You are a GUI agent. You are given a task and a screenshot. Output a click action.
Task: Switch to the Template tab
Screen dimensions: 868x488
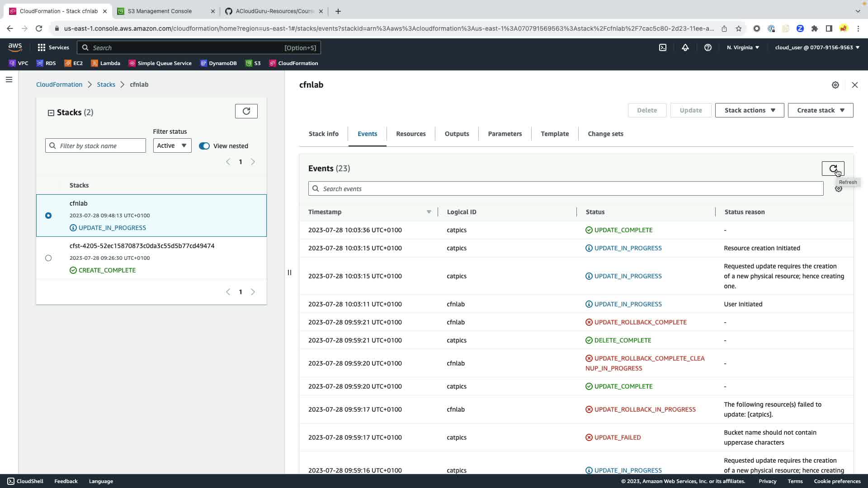554,134
